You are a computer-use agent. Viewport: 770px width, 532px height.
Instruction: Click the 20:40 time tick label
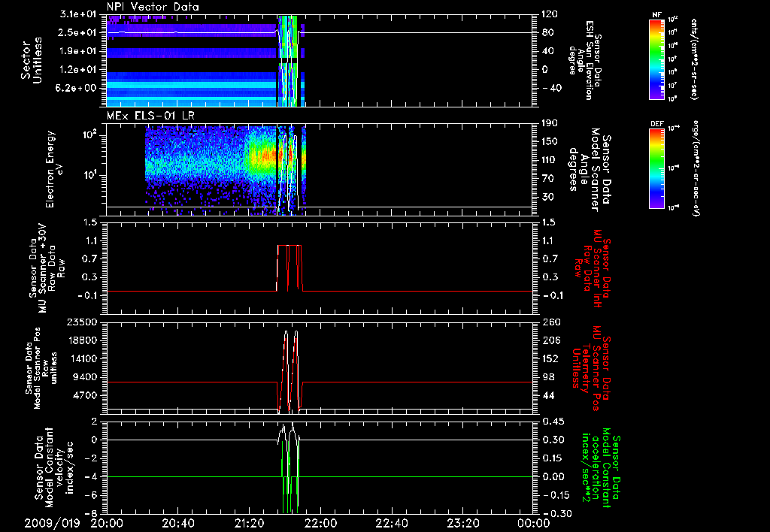pyautogui.click(x=178, y=523)
